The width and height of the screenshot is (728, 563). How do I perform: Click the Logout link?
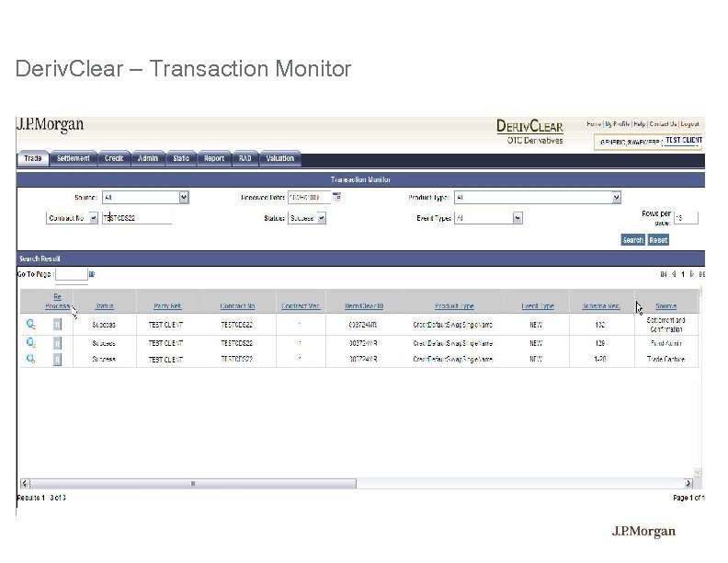(689, 124)
